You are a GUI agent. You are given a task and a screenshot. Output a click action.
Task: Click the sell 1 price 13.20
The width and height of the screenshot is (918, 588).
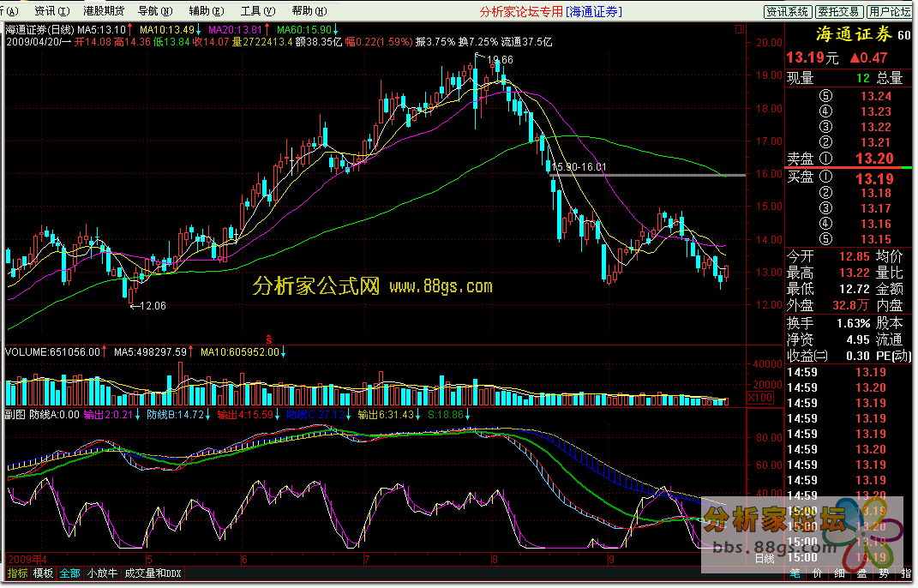click(x=874, y=159)
